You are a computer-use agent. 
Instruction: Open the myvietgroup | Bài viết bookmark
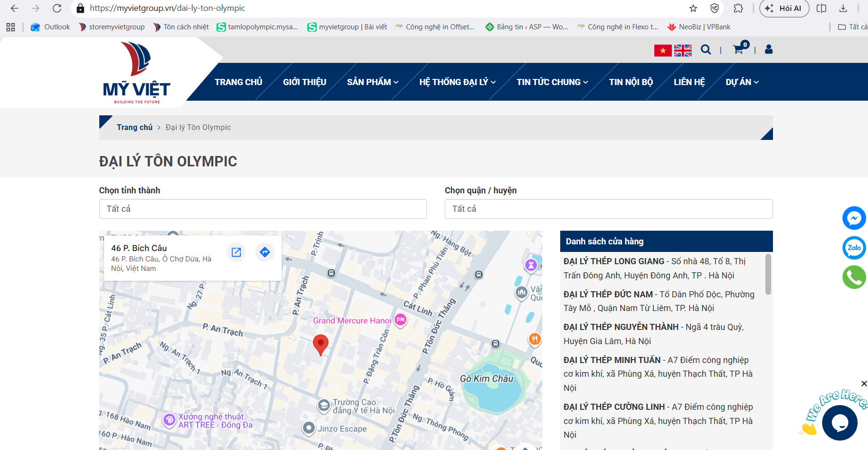(x=347, y=27)
